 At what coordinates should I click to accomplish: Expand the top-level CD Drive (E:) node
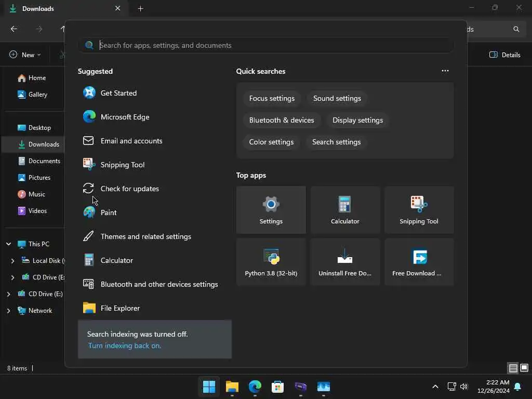click(x=8, y=294)
